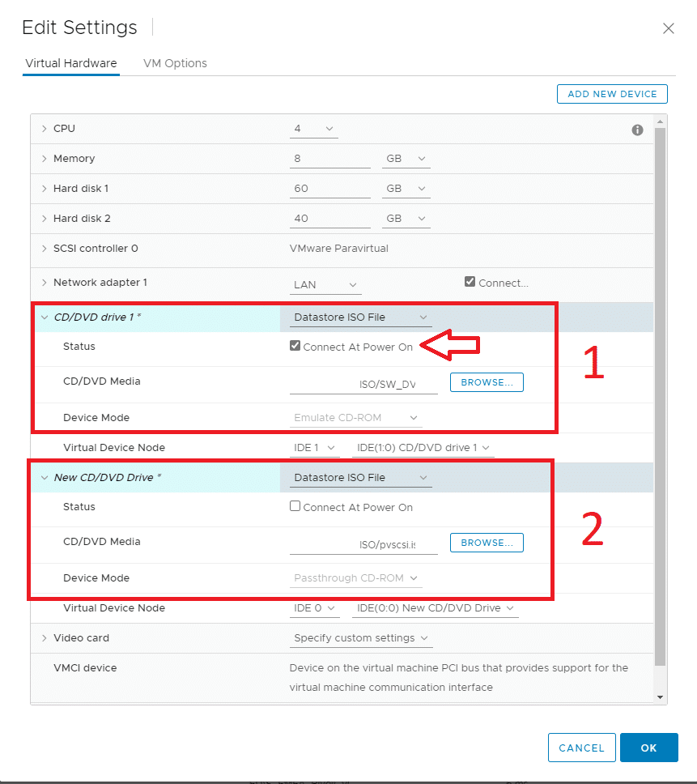Switch to the VM Options tab

click(175, 63)
